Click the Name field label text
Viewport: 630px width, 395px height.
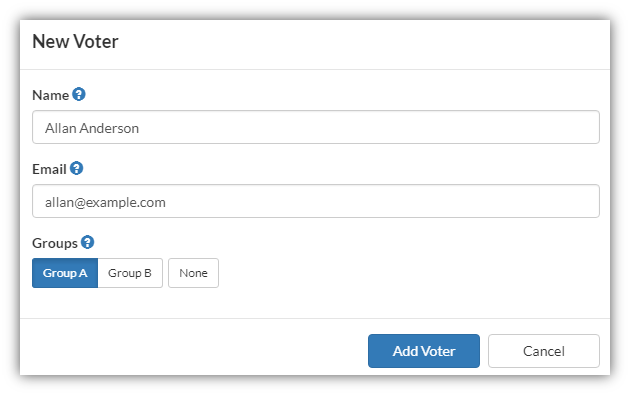click(50, 95)
